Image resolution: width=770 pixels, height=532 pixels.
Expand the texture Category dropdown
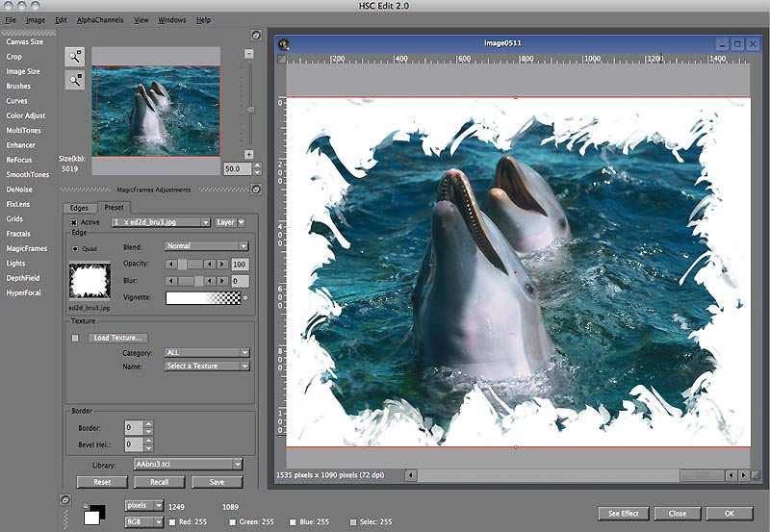tap(207, 353)
